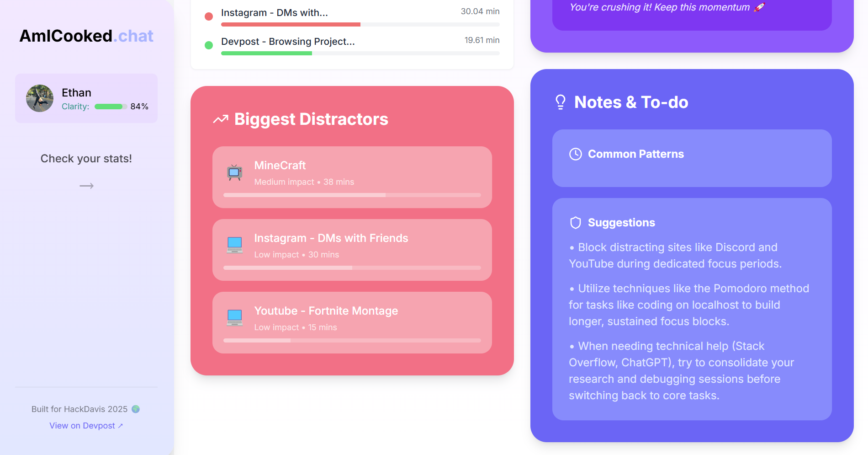868x455 pixels.
Task: Click the Ethan name in profile card
Action: [x=77, y=93]
